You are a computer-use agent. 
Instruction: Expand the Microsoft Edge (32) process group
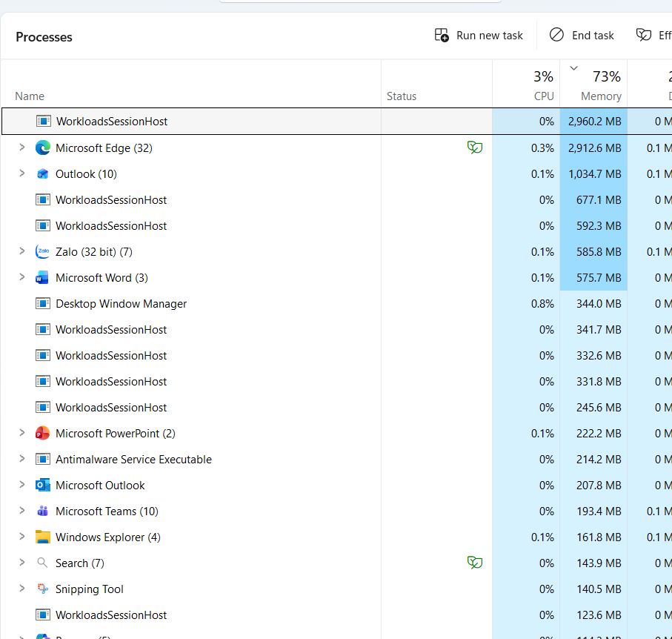(22, 148)
